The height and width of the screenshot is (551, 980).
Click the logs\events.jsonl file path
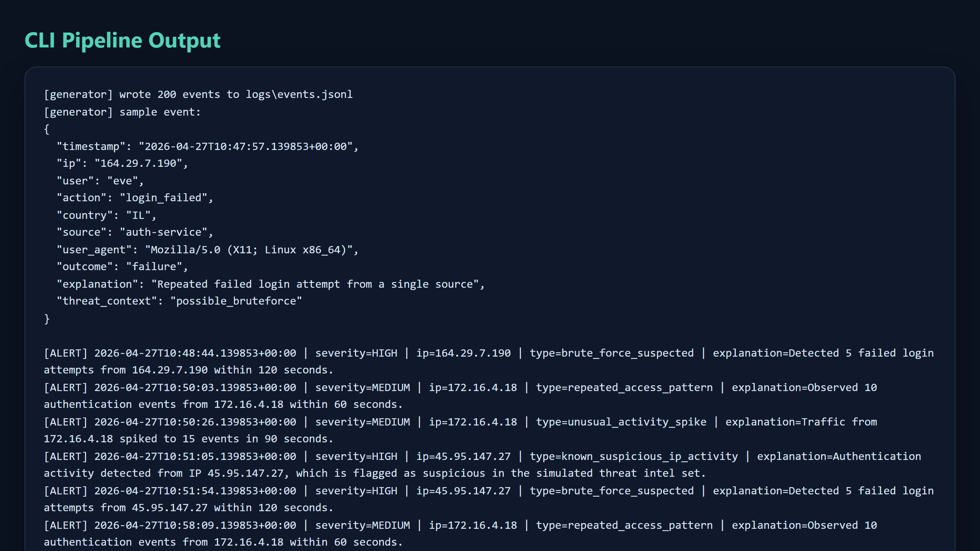(x=299, y=94)
